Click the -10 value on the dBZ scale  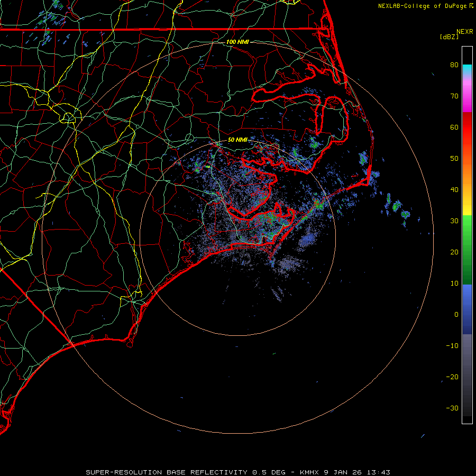click(452, 346)
